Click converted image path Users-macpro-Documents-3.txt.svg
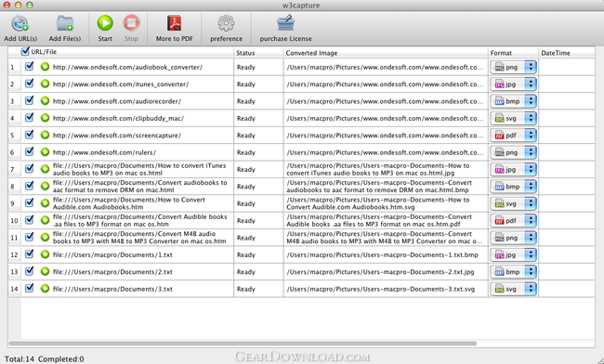 [381, 289]
